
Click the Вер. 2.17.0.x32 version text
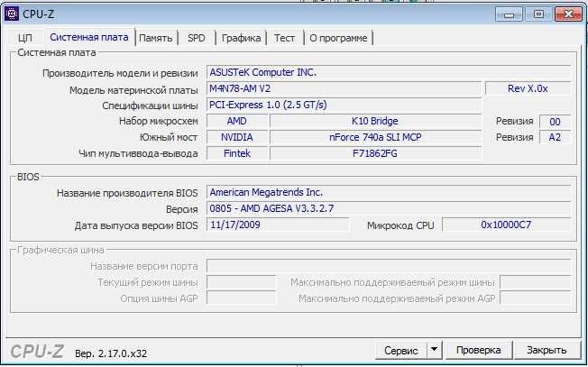[x=111, y=353]
